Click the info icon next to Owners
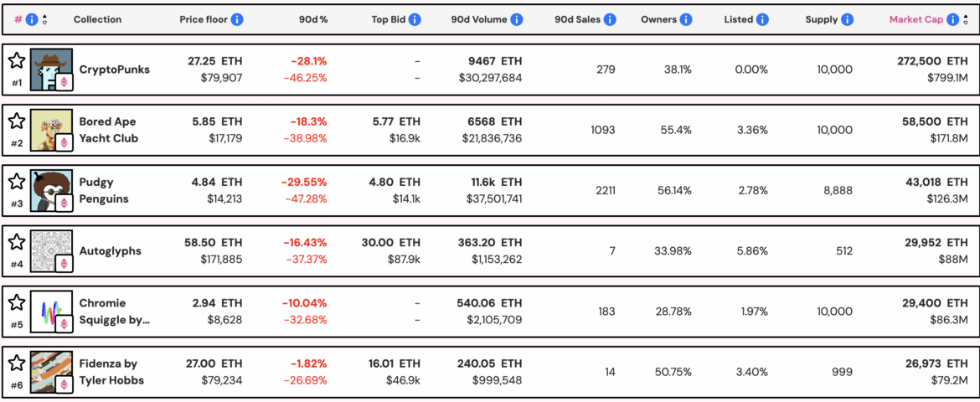 coord(686,19)
